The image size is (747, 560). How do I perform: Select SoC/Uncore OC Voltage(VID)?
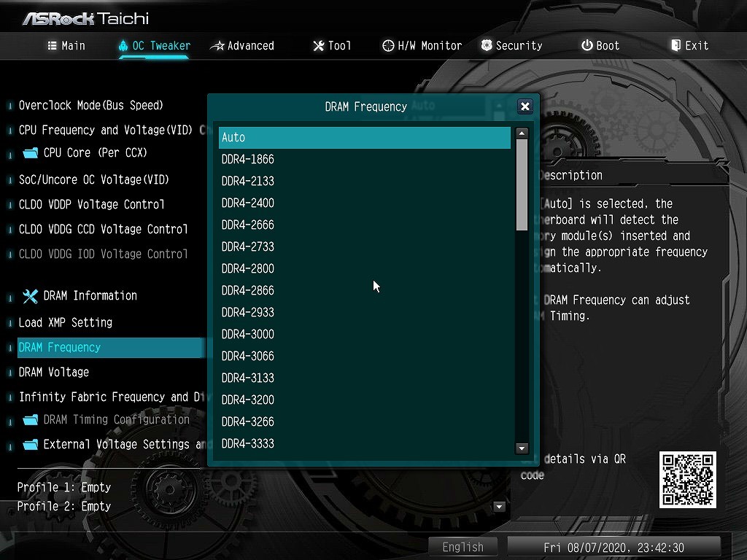point(94,179)
